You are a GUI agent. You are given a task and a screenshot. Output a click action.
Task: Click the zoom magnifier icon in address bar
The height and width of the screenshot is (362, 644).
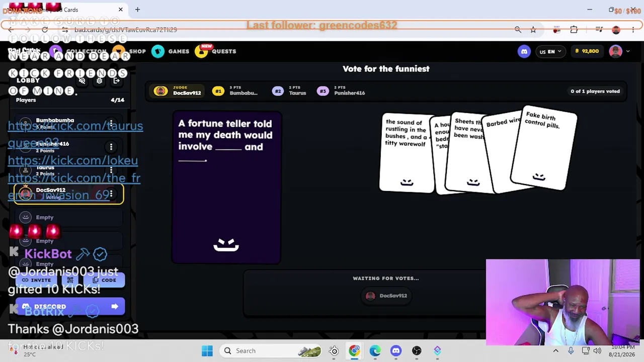518,30
